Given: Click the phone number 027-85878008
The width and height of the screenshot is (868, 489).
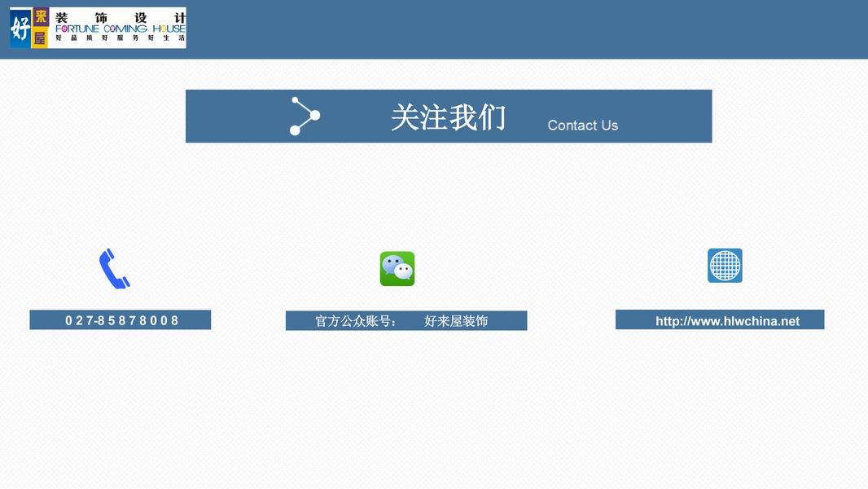Looking at the screenshot, I should tap(121, 320).
